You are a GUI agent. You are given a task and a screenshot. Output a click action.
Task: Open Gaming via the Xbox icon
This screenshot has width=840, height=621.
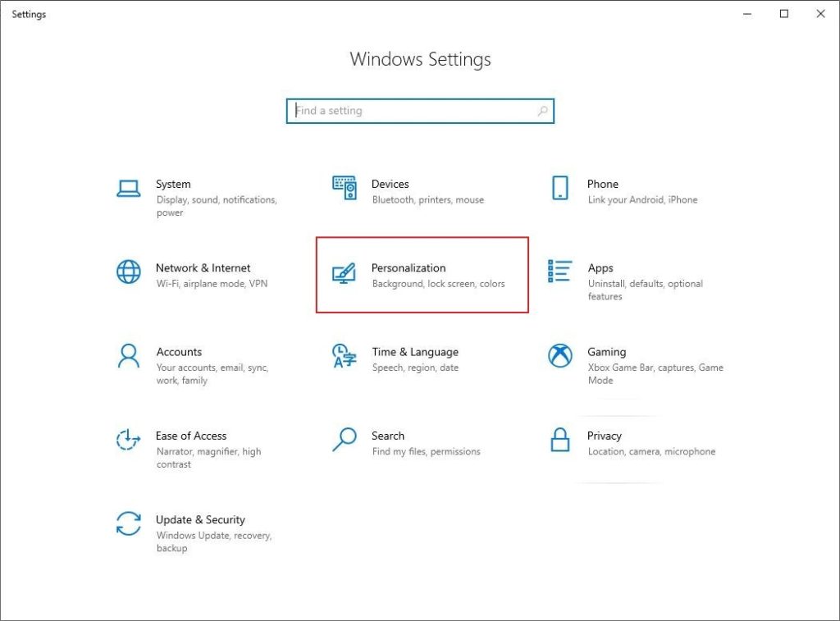click(559, 355)
